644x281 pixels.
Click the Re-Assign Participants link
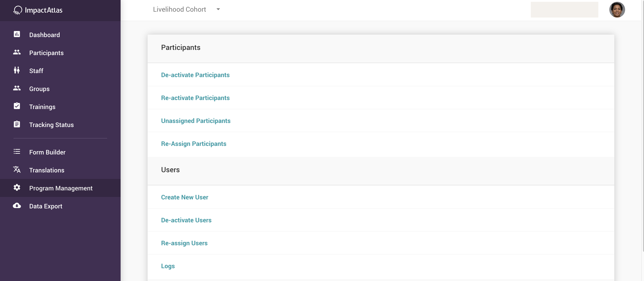point(194,144)
